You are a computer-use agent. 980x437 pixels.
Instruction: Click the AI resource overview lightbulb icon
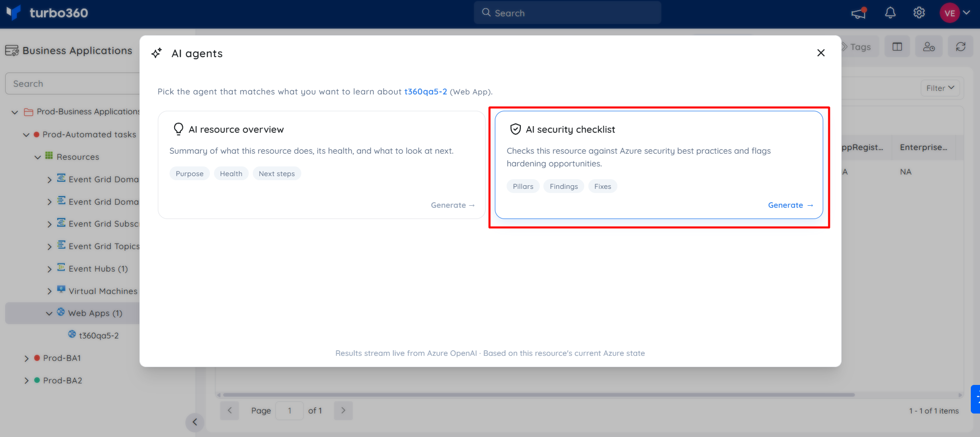tap(178, 129)
